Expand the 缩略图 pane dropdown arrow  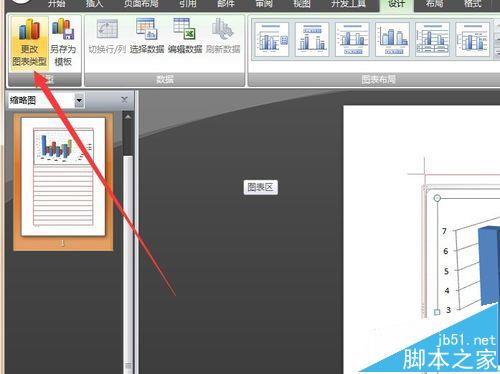pos(79,100)
